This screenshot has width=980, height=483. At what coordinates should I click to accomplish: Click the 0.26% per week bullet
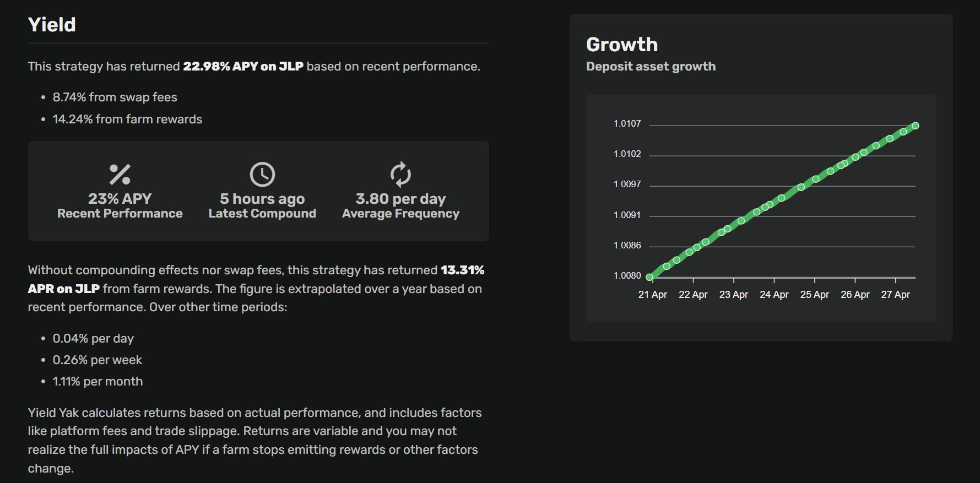tap(97, 360)
